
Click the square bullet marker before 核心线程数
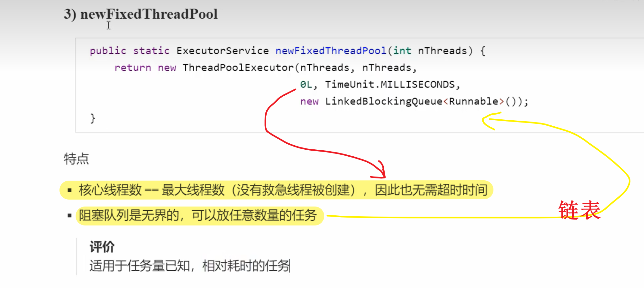pyautogui.click(x=70, y=190)
